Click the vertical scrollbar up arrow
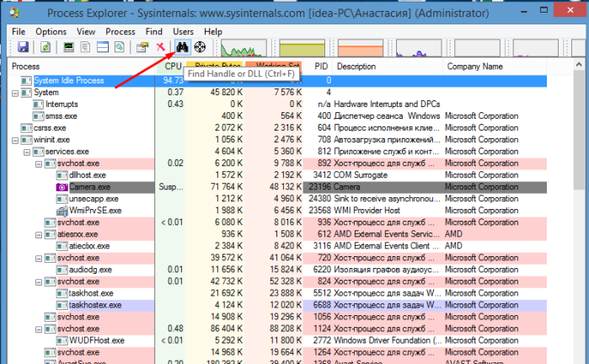Viewport: 589px width, 364px height. pos(579,65)
